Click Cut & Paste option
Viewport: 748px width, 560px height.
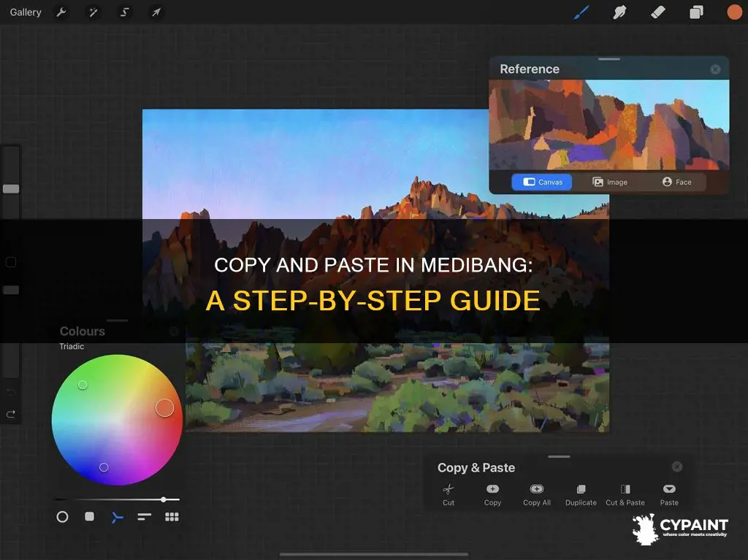pyautogui.click(x=625, y=494)
